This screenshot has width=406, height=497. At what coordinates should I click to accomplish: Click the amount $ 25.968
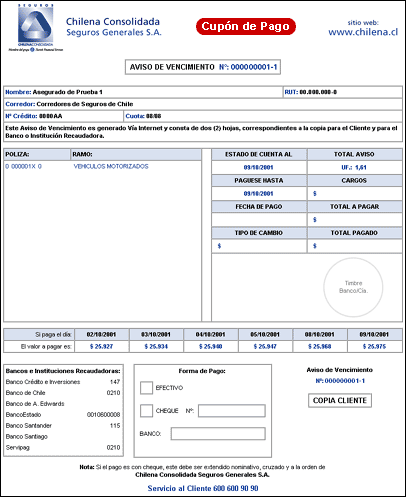320,346
